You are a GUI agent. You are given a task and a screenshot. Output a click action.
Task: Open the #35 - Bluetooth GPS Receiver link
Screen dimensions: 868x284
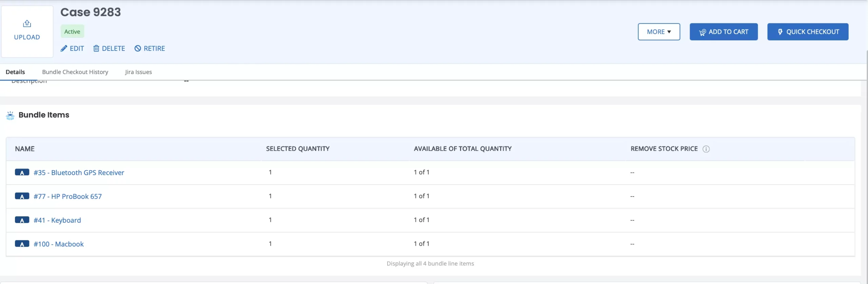click(79, 173)
